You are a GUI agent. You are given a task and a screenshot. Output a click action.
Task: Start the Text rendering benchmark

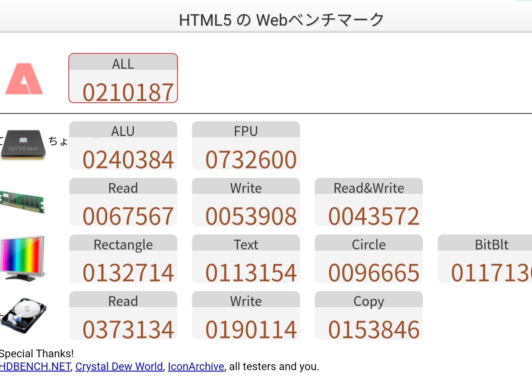pos(246,259)
